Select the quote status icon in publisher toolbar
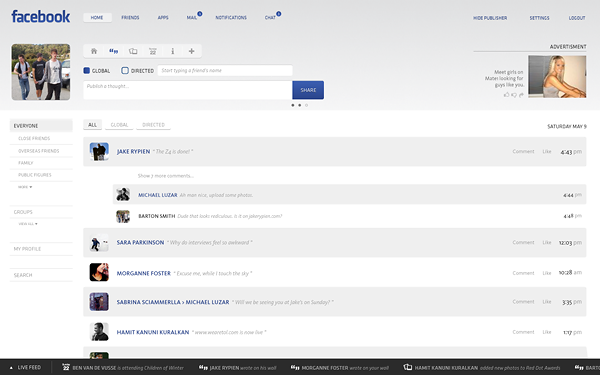The height and width of the screenshot is (375, 600). point(114,51)
